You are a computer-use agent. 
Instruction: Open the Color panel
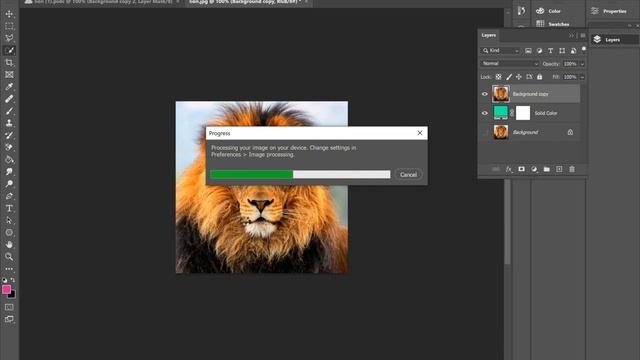pos(548,11)
